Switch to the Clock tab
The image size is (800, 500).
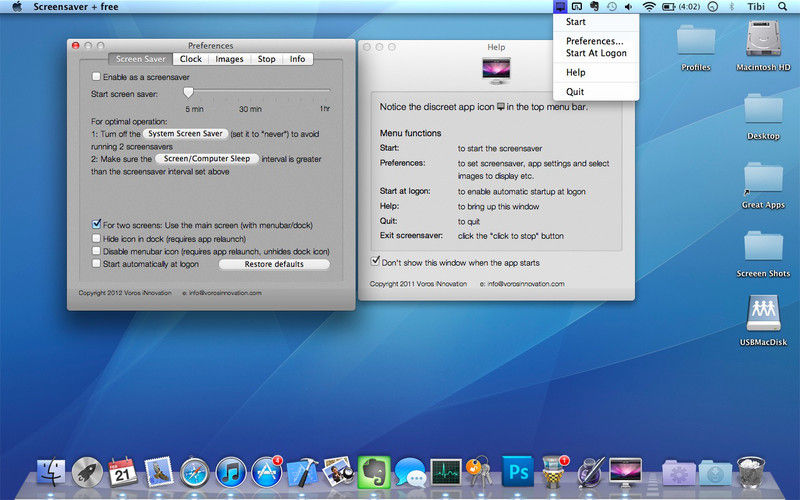tap(191, 59)
